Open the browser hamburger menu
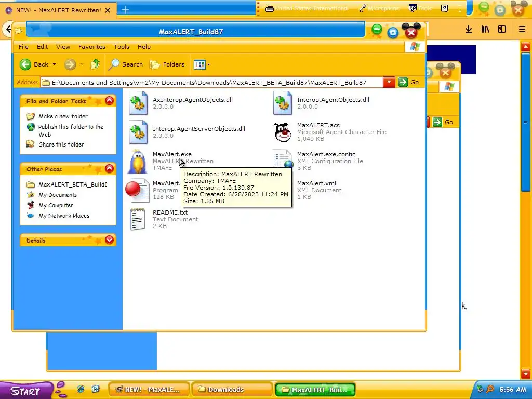532x399 pixels. (522, 29)
